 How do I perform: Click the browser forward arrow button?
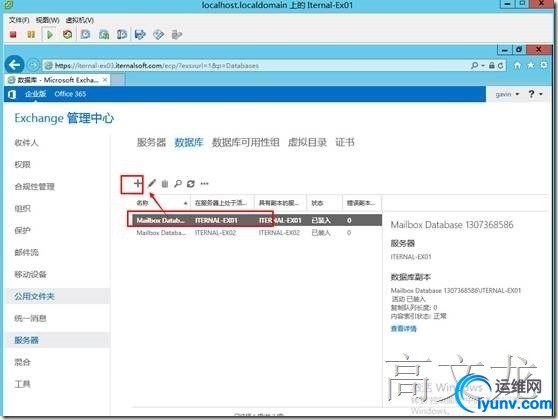pyautogui.click(x=33, y=65)
